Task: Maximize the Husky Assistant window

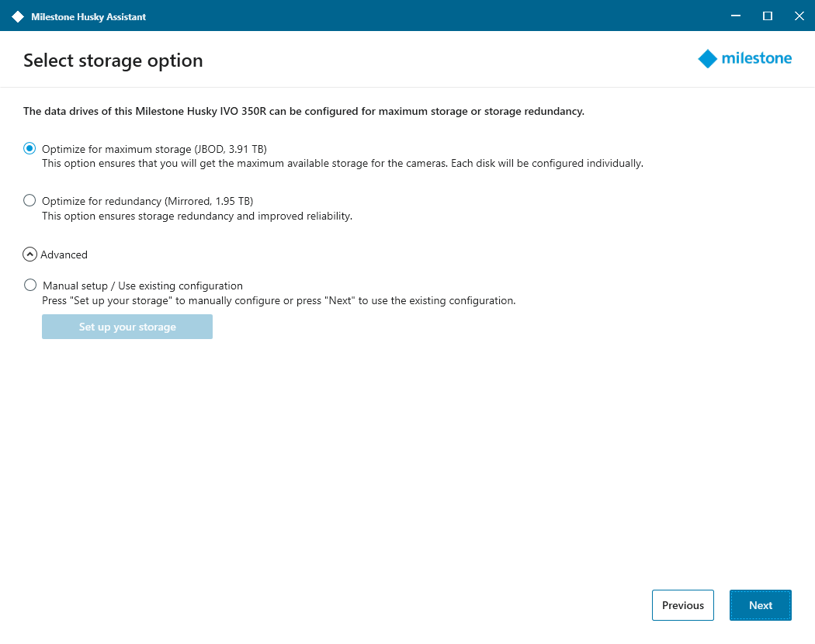Action: coord(767,16)
